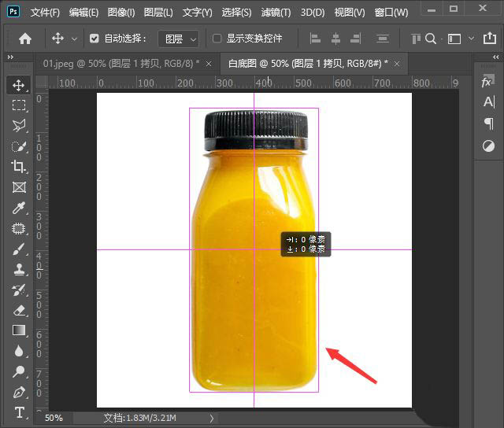Image resolution: width=504 pixels, height=428 pixels.
Task: Open the status bar info arrow
Action: tap(212, 418)
